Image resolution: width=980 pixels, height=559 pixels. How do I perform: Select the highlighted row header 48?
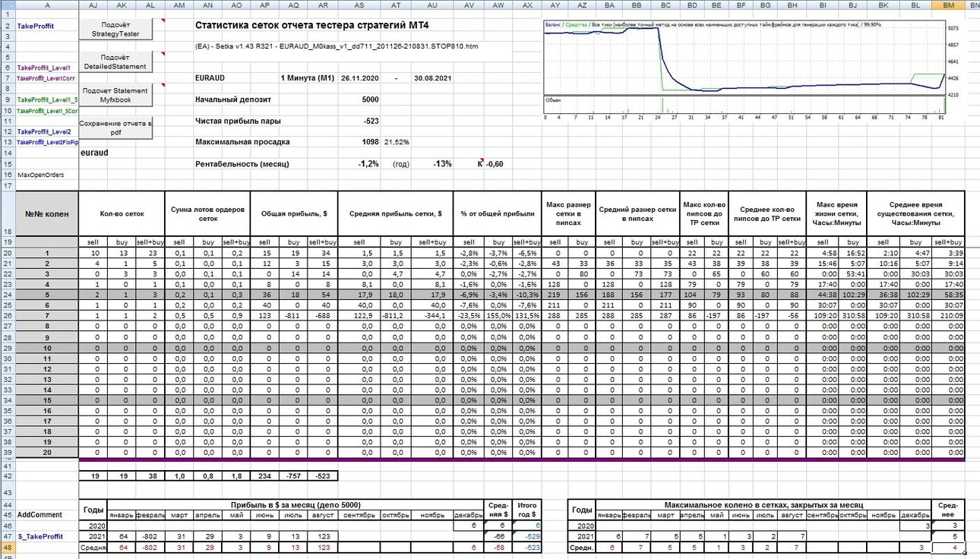coord(8,547)
